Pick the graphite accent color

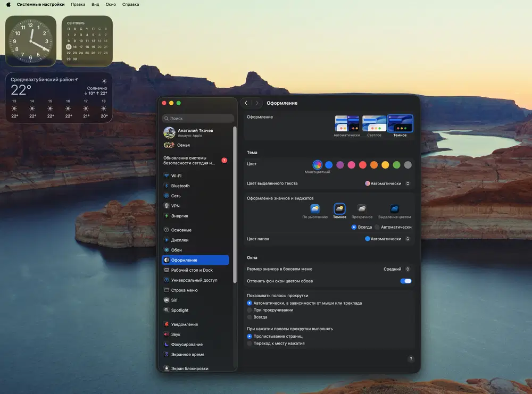tap(408, 165)
